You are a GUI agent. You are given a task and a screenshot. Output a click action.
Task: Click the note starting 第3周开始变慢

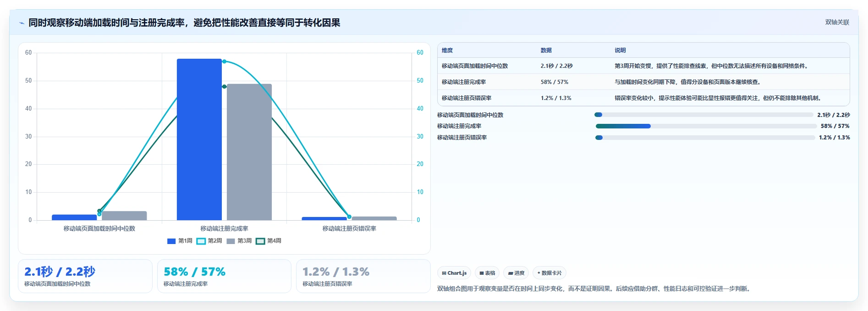[712, 66]
